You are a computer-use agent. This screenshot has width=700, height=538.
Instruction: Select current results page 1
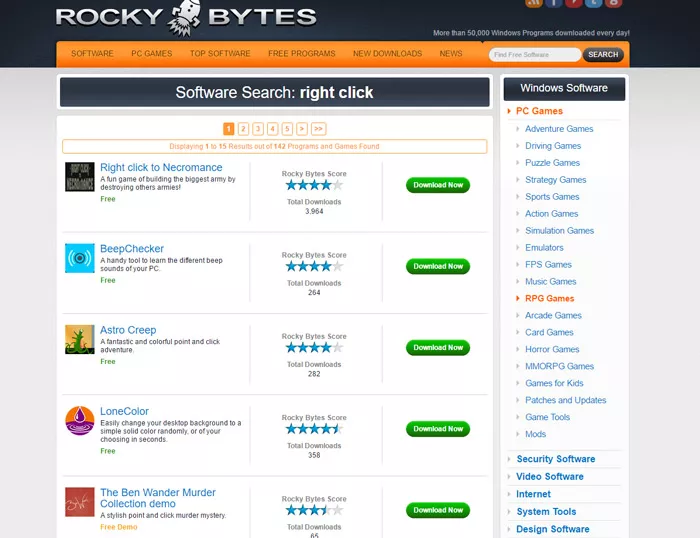228,129
